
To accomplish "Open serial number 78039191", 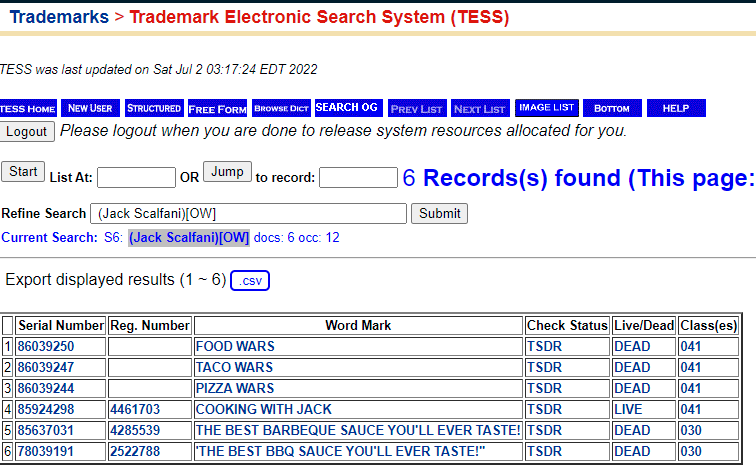I will [46, 451].
